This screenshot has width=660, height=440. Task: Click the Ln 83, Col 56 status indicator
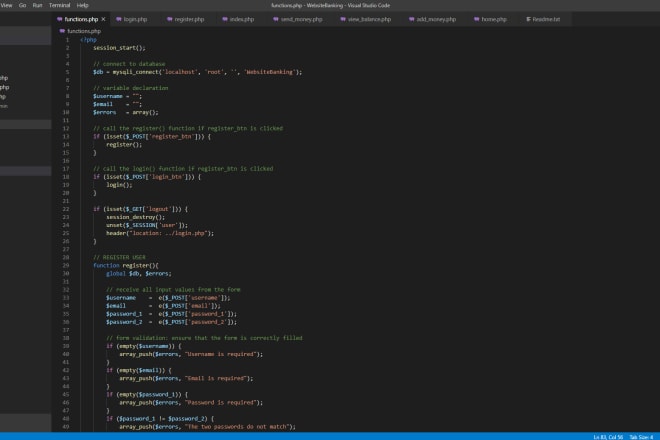coord(610,436)
